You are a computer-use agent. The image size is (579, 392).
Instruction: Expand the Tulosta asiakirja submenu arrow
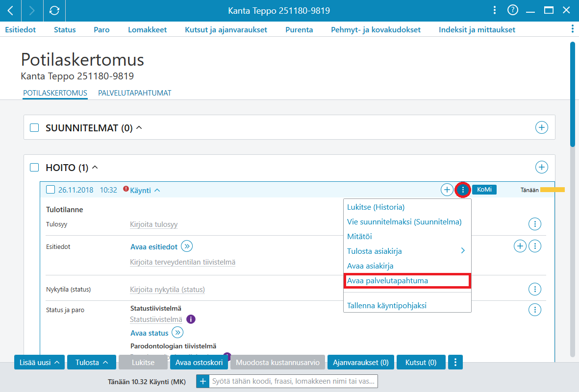463,251
